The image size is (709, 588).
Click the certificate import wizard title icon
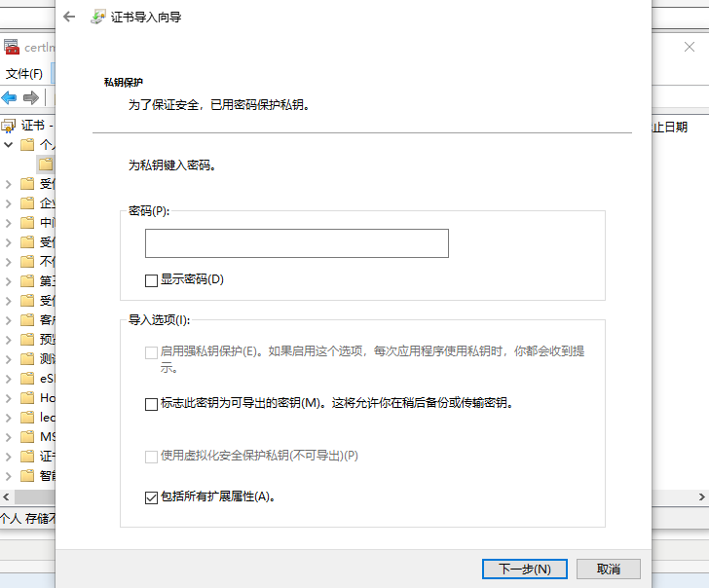(x=98, y=18)
